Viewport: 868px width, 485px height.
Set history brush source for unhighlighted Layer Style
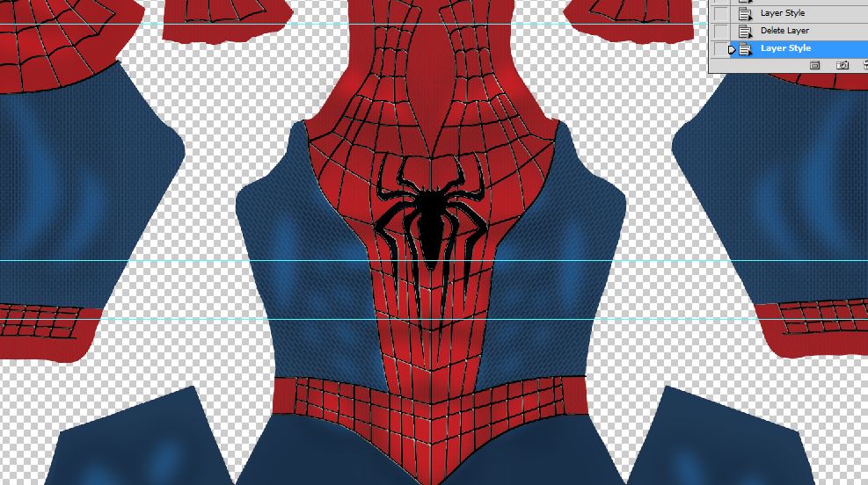coord(721,13)
